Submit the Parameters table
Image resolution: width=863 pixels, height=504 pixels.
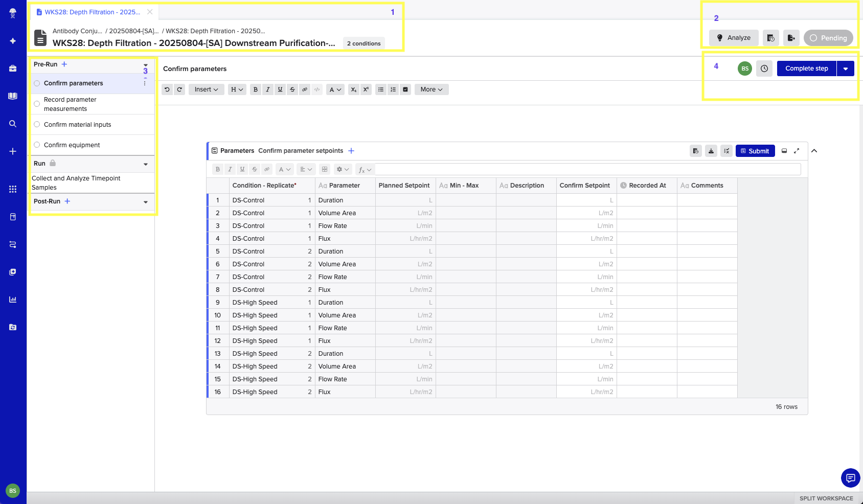pos(755,151)
